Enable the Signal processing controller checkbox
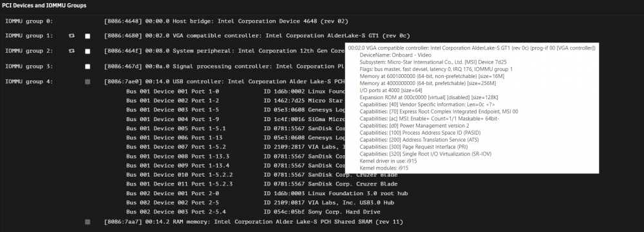 tap(88, 66)
